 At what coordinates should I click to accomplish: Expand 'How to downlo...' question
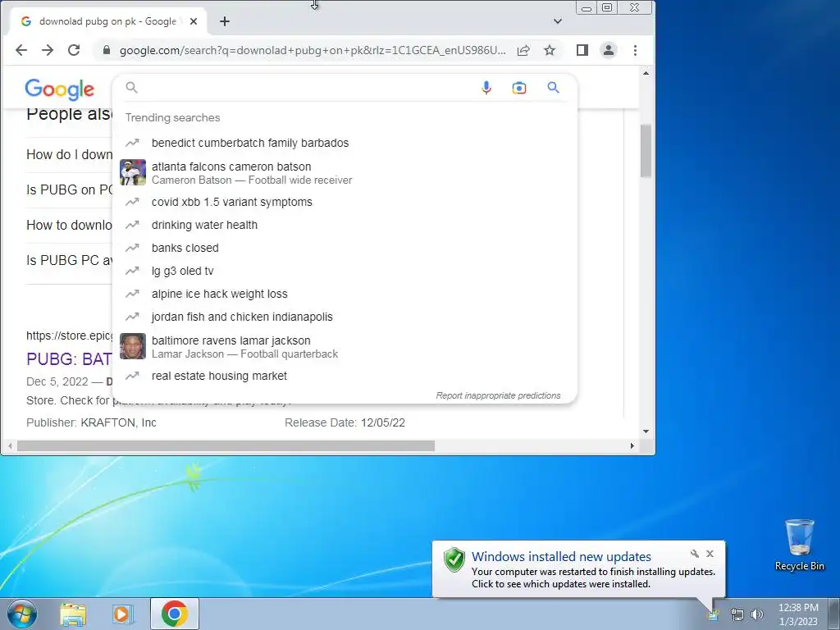pos(69,225)
